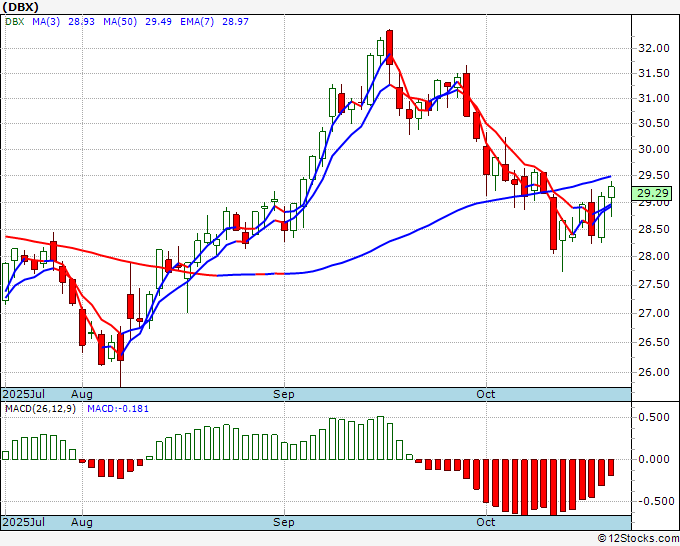Click the 30.50 price axis label
This screenshot has height=546, width=680.
pyautogui.click(x=654, y=124)
